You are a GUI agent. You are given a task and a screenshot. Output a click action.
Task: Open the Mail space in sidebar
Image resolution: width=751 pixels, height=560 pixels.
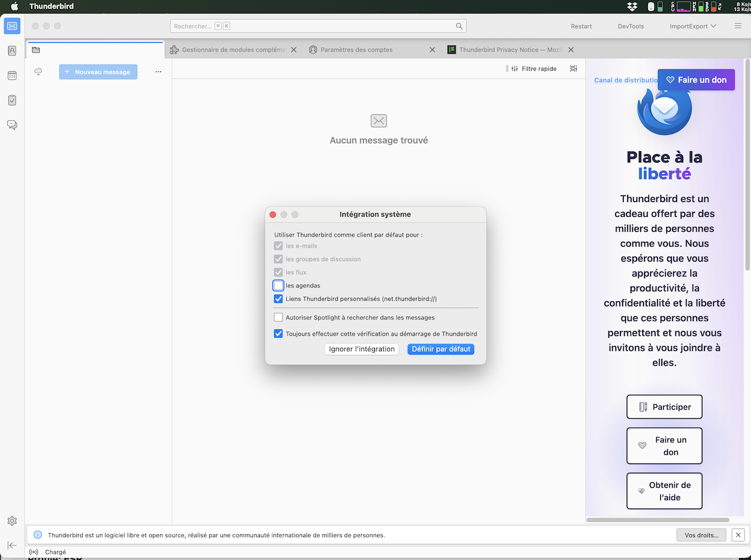12,26
